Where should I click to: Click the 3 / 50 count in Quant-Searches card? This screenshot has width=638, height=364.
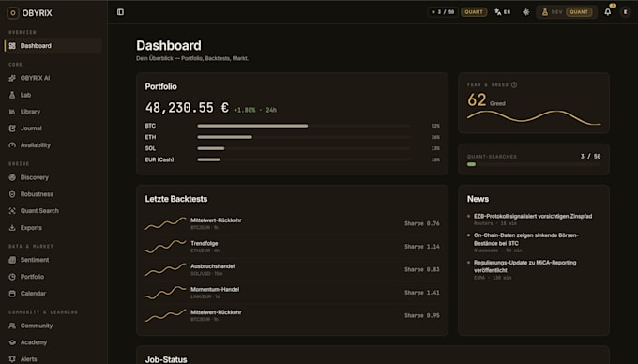tap(590, 156)
